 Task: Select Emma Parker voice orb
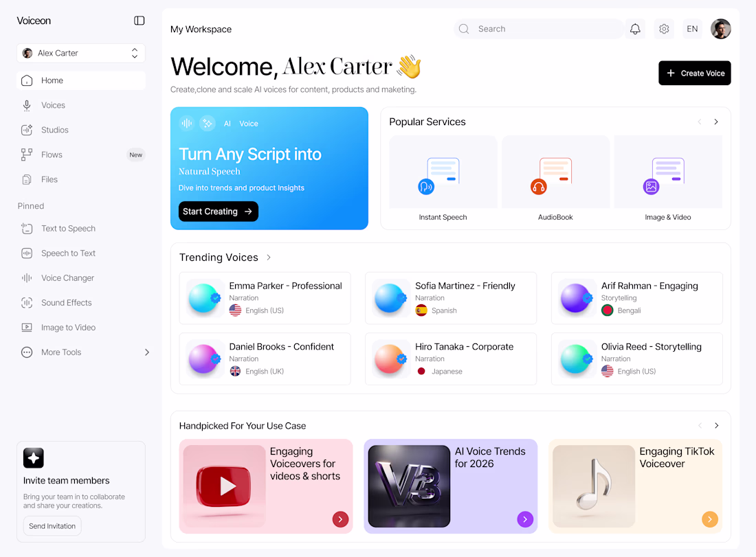point(204,298)
